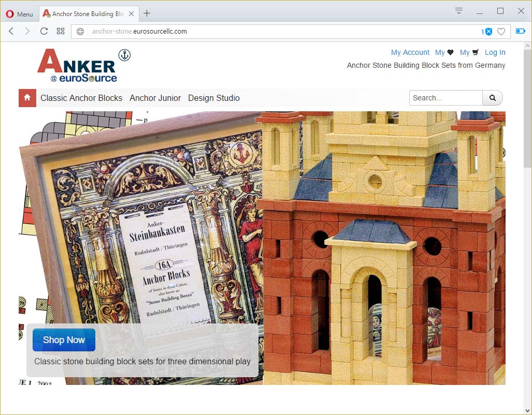Submit search with magnifier button
Image resolution: width=532 pixels, height=415 pixels.
coord(493,98)
